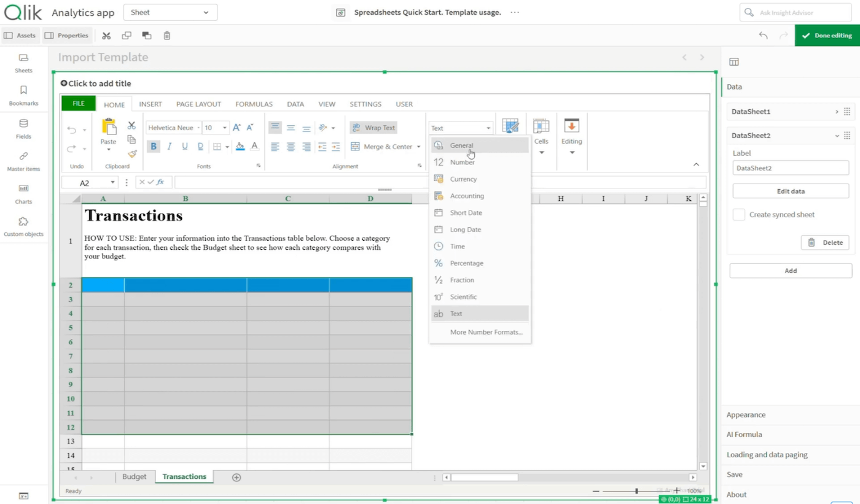The image size is (860, 504).
Task: Apply underline formatting in Fonts group
Action: [184, 147]
